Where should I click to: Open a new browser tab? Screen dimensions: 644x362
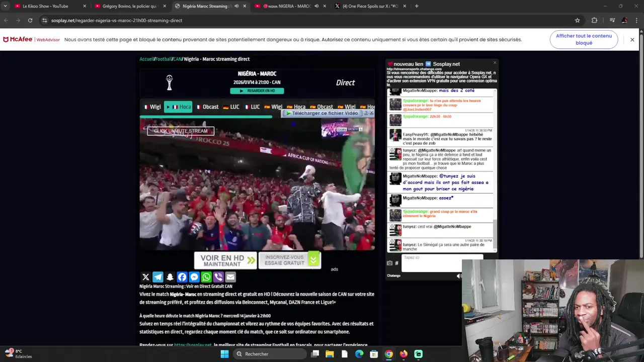coord(416,6)
